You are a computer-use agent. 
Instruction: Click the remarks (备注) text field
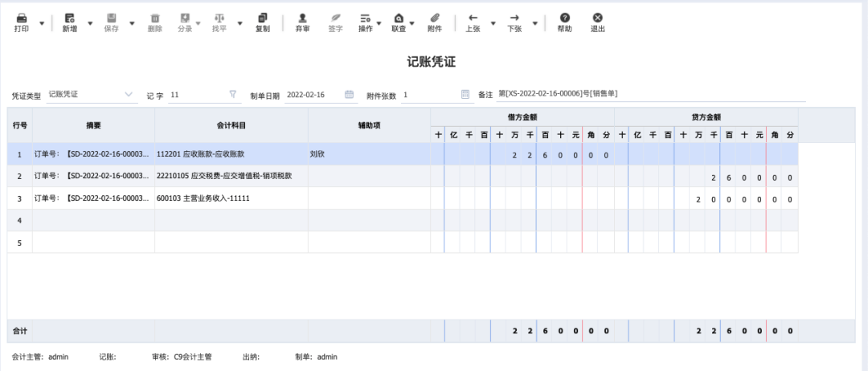point(649,95)
